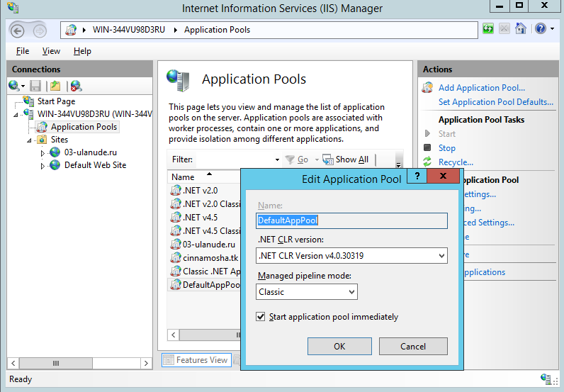The image size is (564, 392).
Task: Click Cancel in Edit Application Pool
Action: [413, 347]
